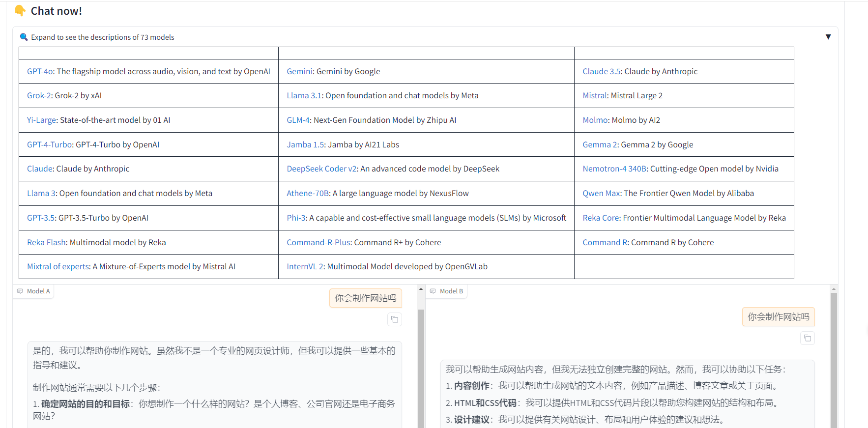The width and height of the screenshot is (868, 428).
Task: Click the Model A chat label icon
Action: pyautogui.click(x=20, y=291)
